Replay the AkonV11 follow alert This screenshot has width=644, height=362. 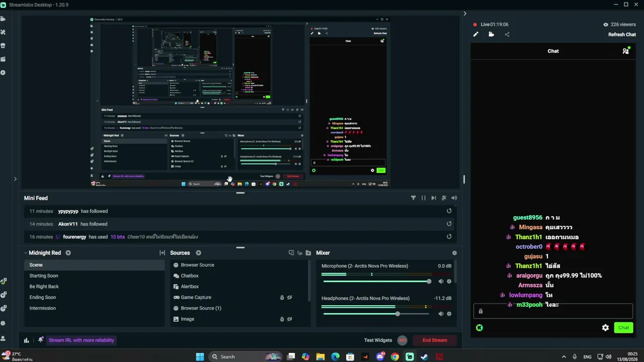coord(449,224)
